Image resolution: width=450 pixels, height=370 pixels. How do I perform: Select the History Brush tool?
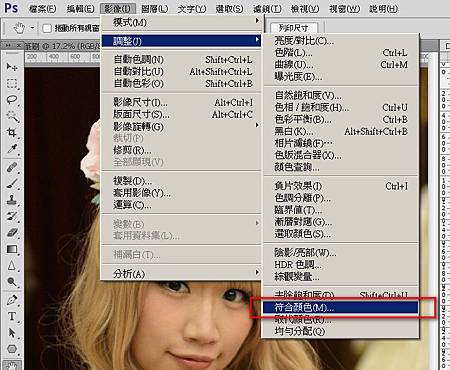[12, 216]
